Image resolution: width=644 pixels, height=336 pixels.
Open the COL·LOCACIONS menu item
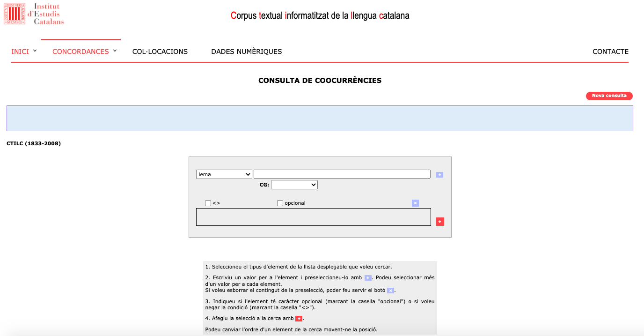click(160, 51)
